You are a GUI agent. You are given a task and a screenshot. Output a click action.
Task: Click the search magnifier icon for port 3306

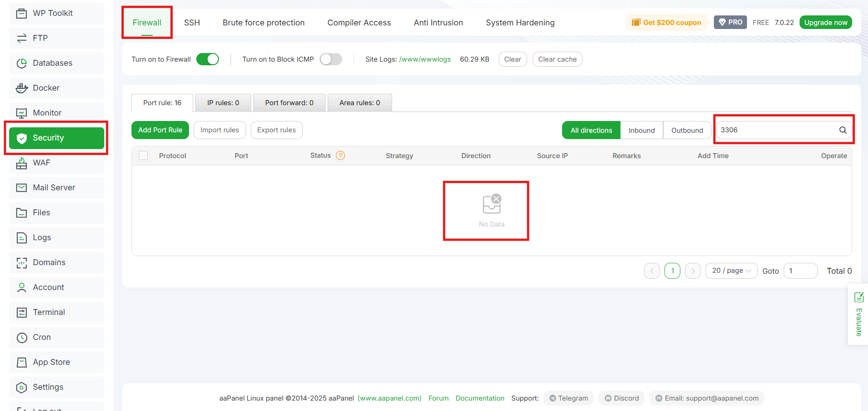[x=843, y=130]
